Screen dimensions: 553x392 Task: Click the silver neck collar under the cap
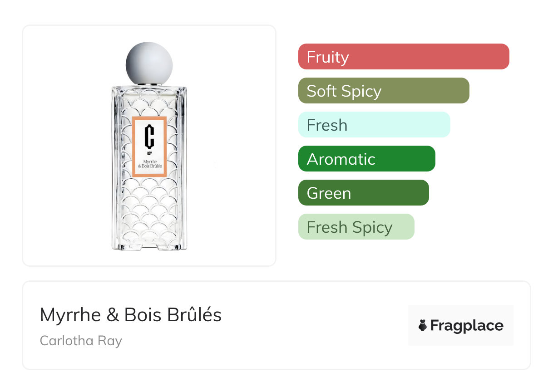(x=149, y=84)
